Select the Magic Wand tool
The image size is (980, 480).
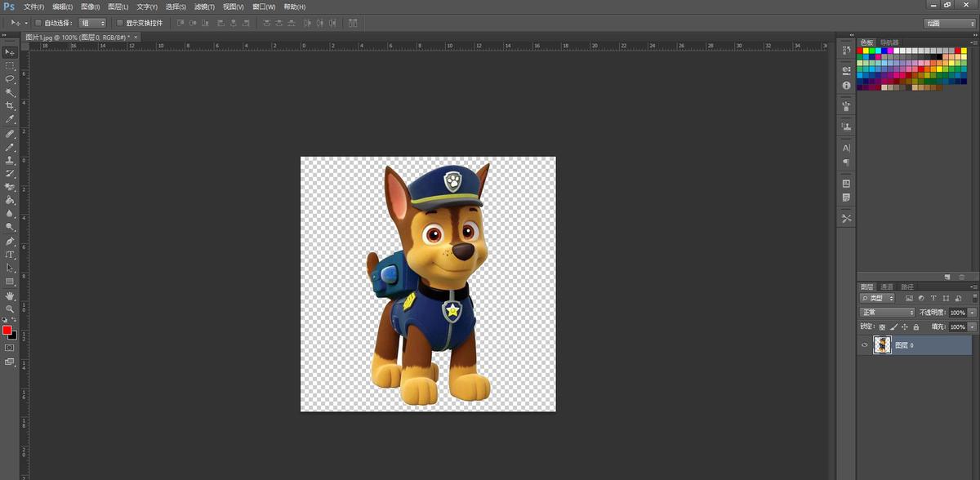(x=10, y=92)
